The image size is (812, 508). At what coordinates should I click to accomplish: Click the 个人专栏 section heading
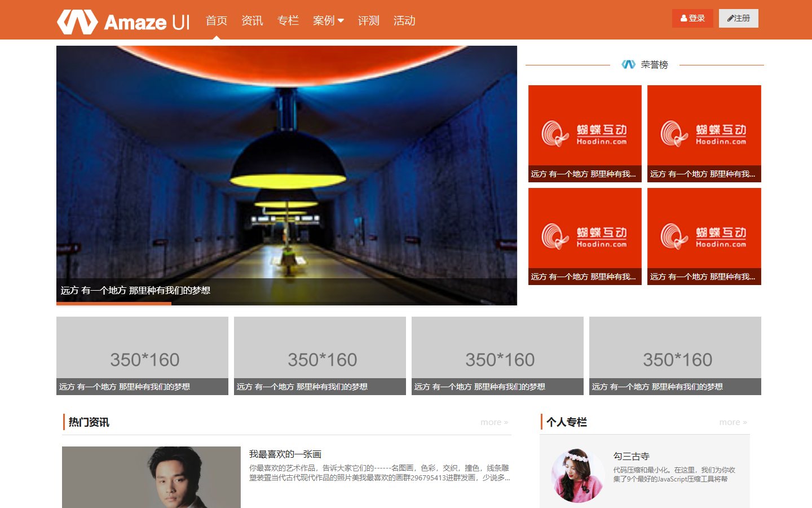tap(566, 422)
